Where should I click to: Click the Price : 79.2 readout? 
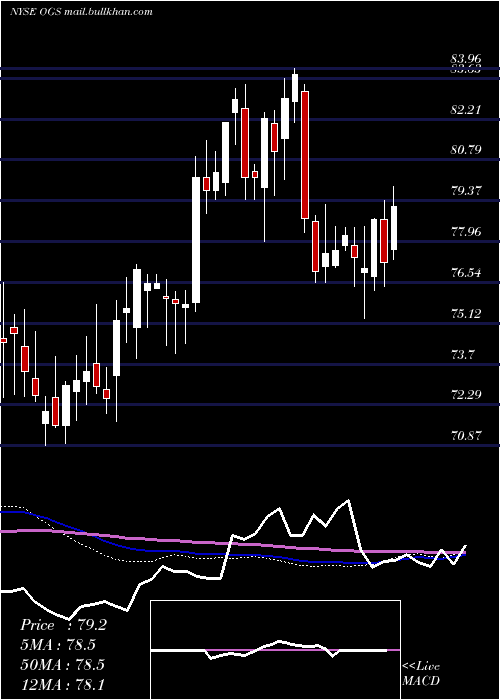[x=63, y=625]
